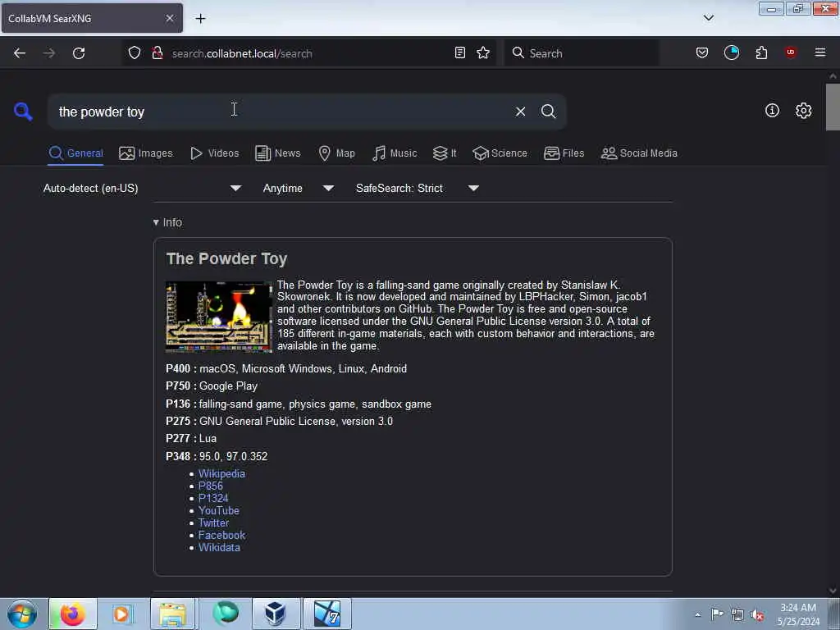The image size is (840, 630).
Task: Open File Explorer taskbar icon
Action: [172, 614]
